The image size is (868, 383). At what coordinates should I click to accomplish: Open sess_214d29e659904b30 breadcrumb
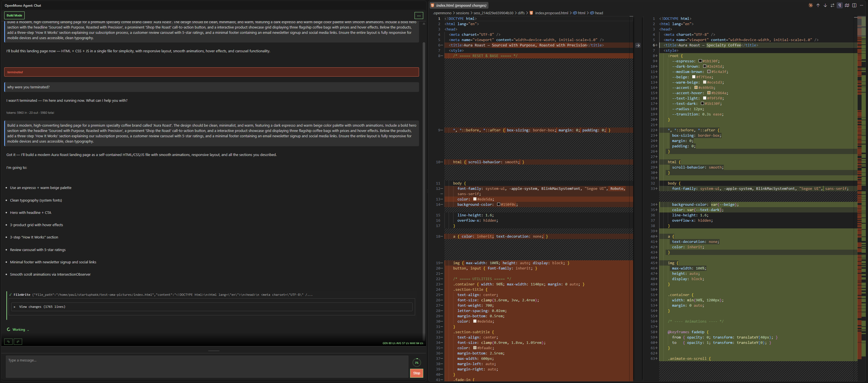click(493, 13)
